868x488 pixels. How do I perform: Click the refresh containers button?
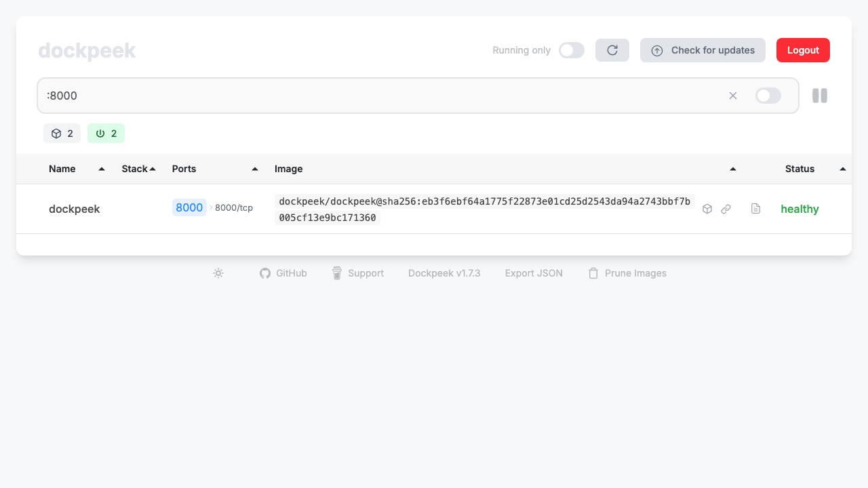pos(612,50)
